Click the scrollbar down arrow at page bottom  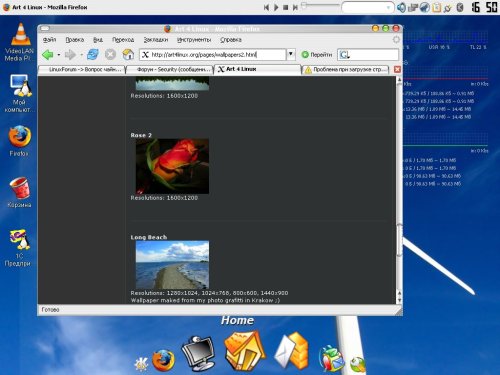pos(399,300)
